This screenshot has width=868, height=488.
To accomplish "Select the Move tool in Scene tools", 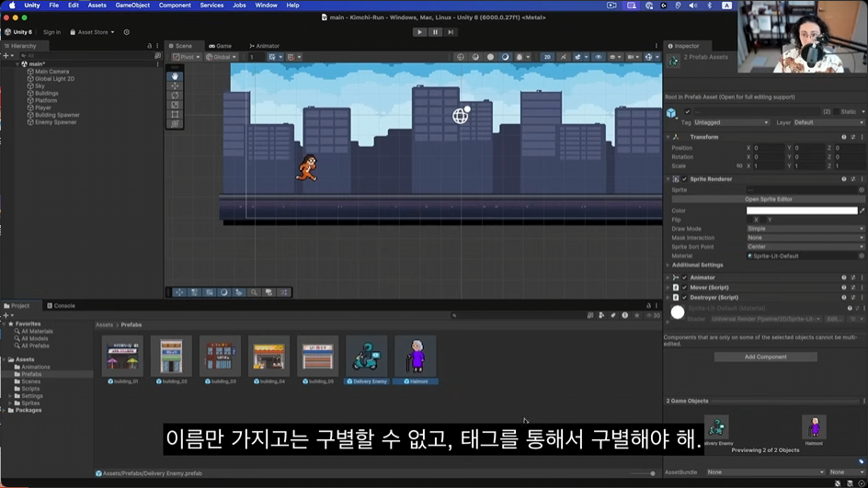I will [175, 85].
